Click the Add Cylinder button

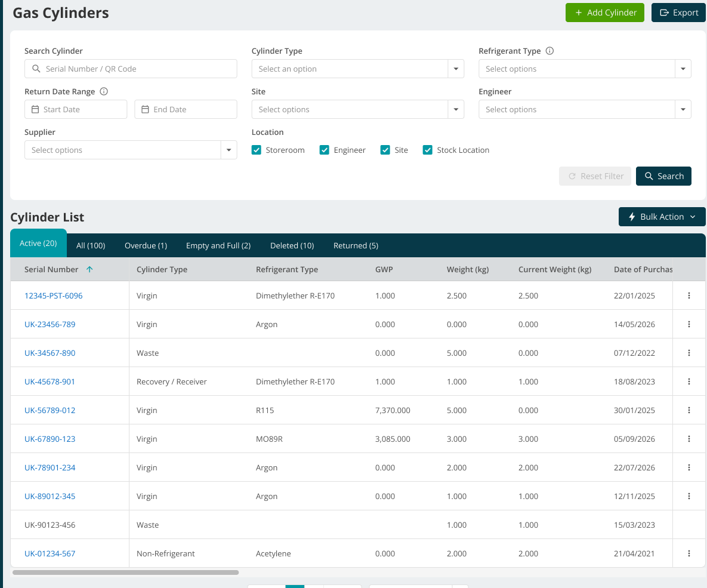click(604, 13)
